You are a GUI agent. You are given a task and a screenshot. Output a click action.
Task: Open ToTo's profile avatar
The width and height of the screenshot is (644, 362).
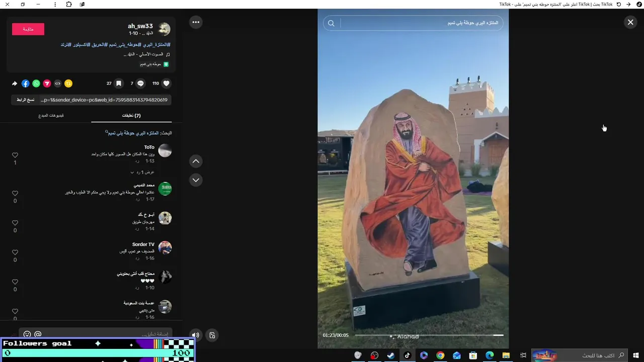(x=165, y=150)
